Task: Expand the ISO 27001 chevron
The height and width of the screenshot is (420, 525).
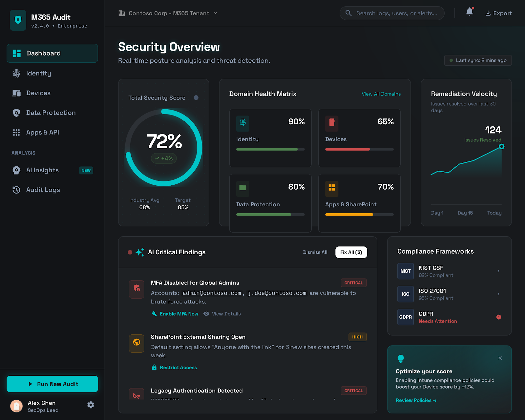Action: click(498, 294)
